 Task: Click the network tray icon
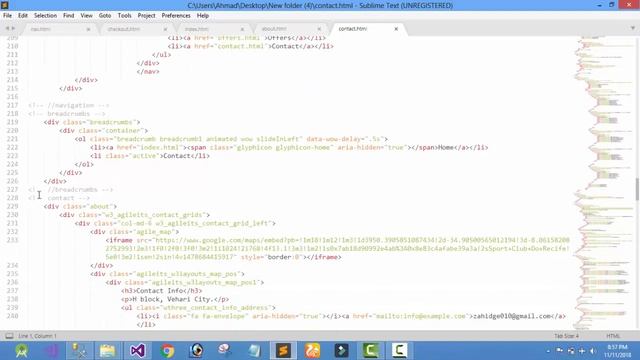click(x=571, y=351)
